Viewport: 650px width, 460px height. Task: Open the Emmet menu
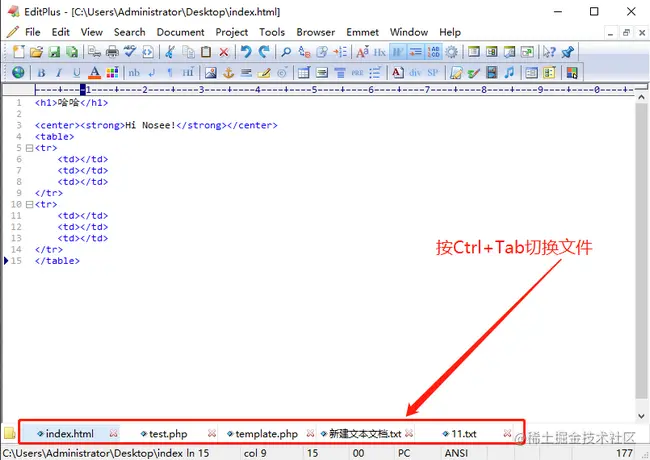362,32
